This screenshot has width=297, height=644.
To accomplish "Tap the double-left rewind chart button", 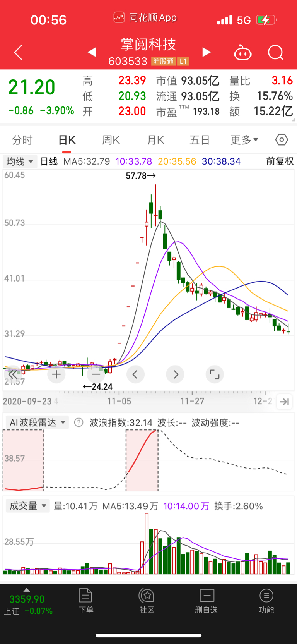I will point(13,374).
